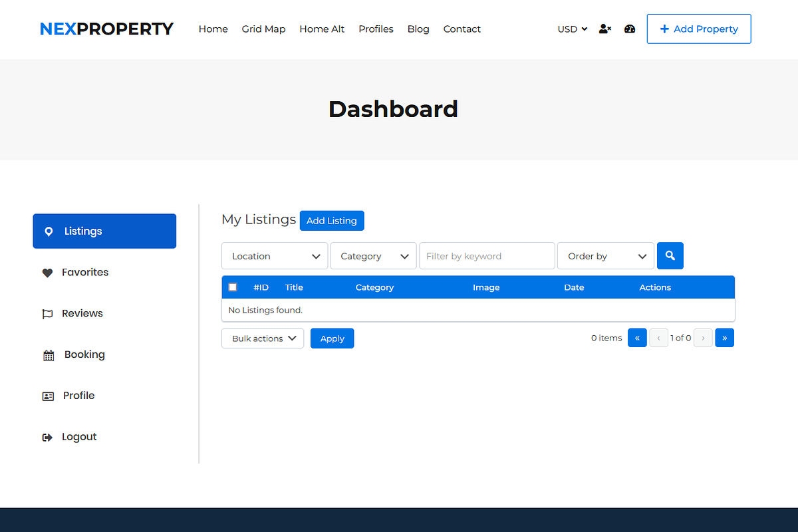Click the Dashboard page title
The width and height of the screenshot is (798, 532).
pyautogui.click(x=393, y=109)
